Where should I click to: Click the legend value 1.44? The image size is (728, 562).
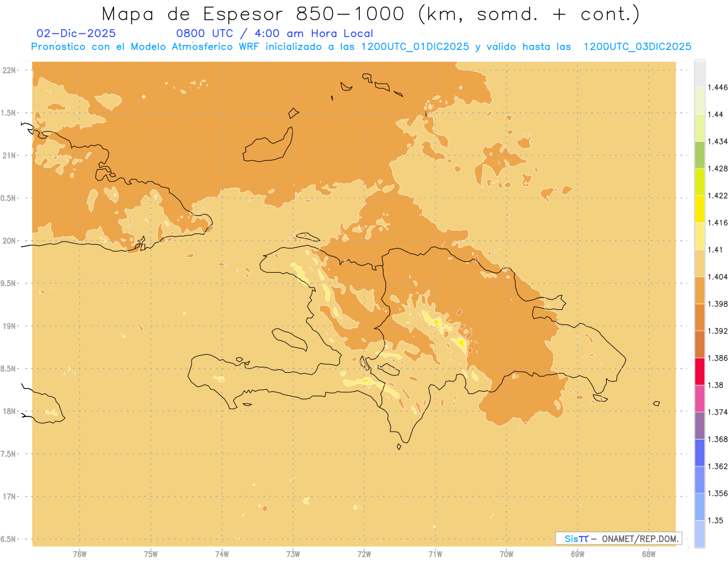click(x=715, y=114)
